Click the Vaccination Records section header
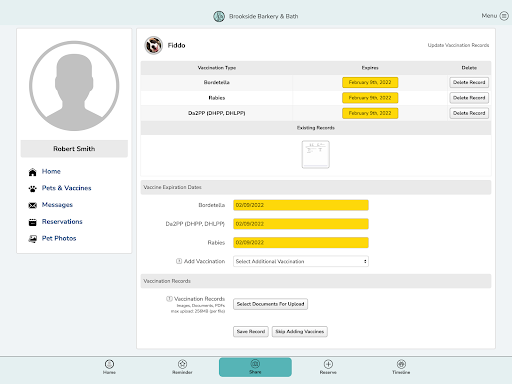Viewport: 512px width, 384px height. 316,281
